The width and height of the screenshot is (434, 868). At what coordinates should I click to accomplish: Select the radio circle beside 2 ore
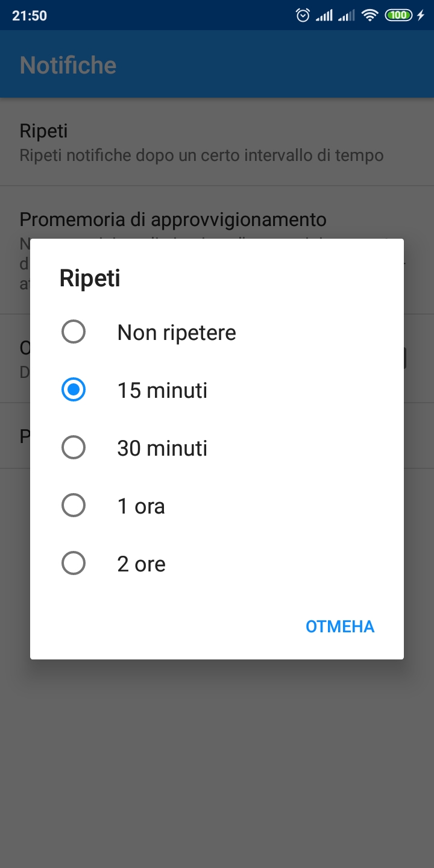[74, 564]
